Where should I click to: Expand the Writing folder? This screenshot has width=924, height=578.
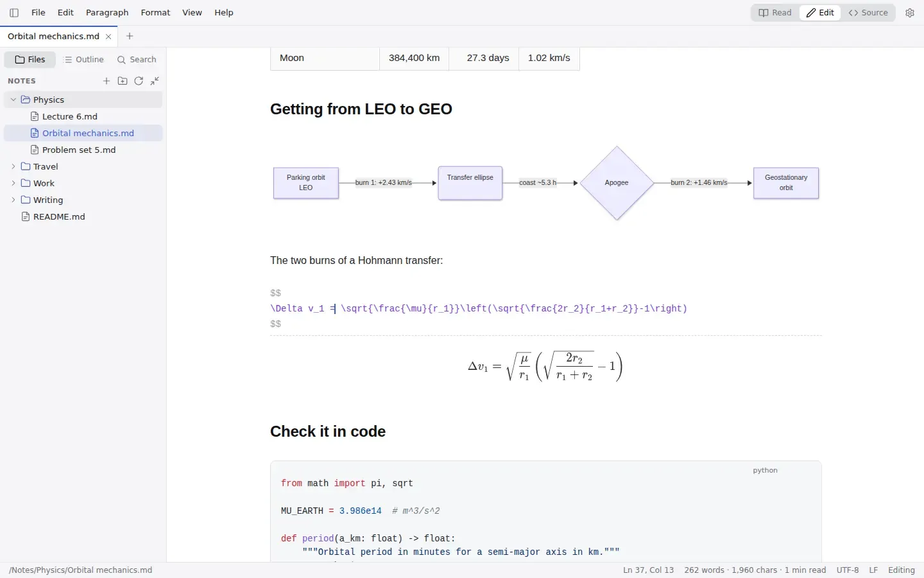[13, 200]
